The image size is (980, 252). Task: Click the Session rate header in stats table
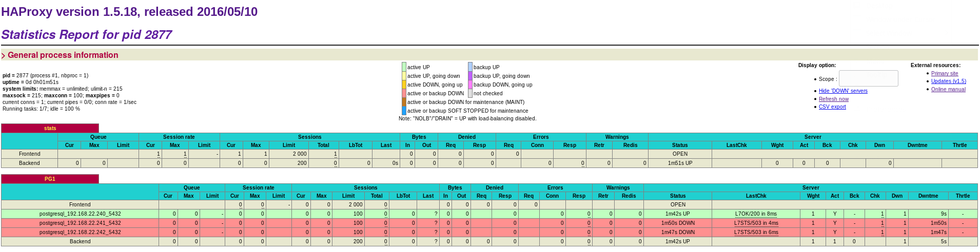tap(179, 137)
